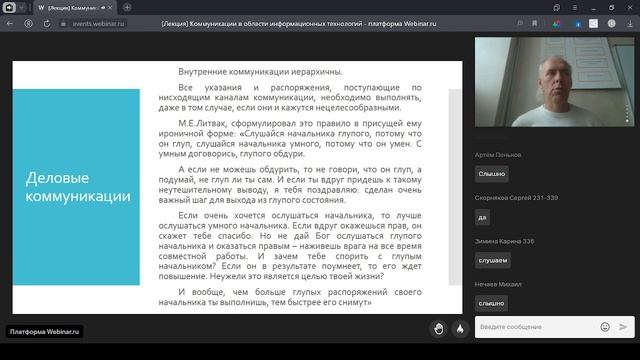
Task: Select the events.webinar.ru address text
Action: [98, 24]
